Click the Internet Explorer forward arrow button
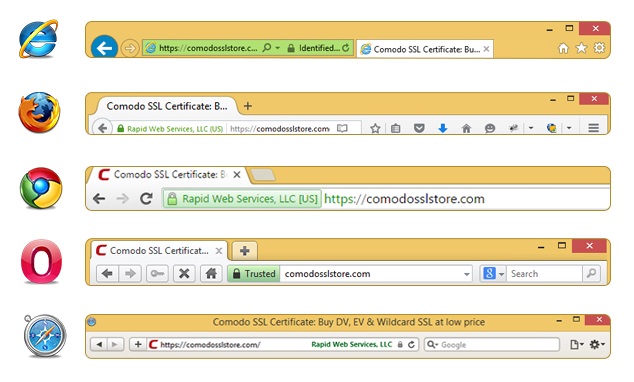The width and height of the screenshot is (634, 382). click(x=130, y=49)
